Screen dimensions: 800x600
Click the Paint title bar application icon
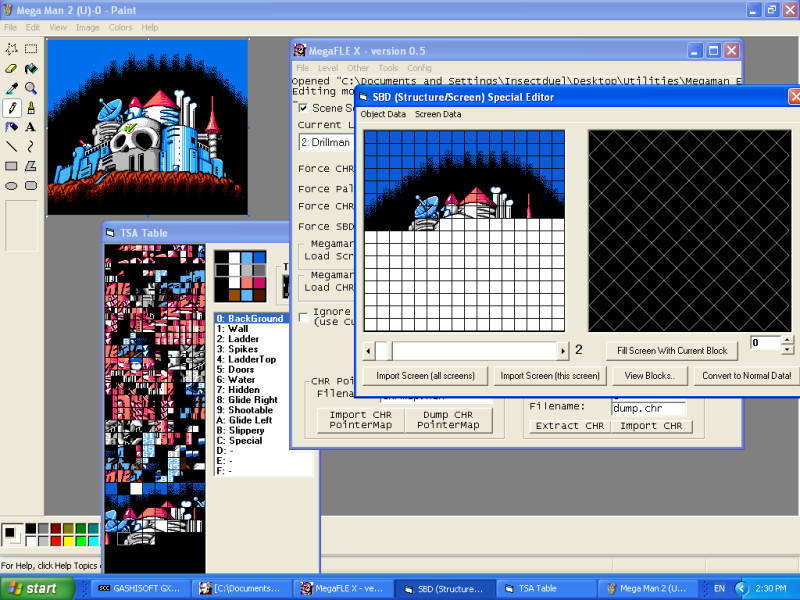pos(8,10)
